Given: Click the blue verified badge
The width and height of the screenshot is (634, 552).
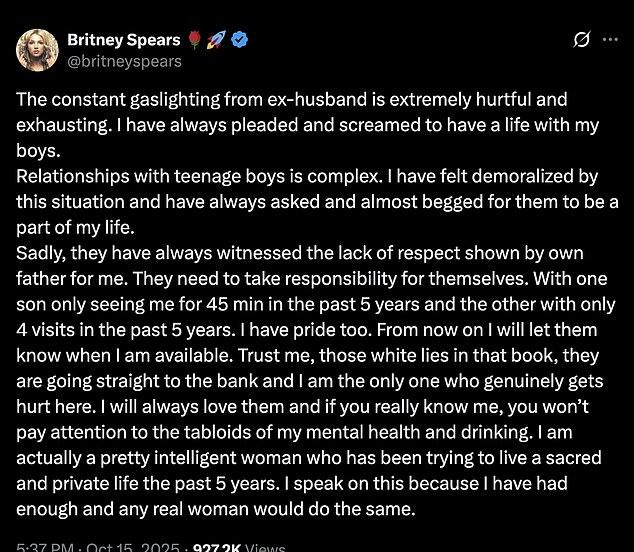Looking at the screenshot, I should click(240, 40).
